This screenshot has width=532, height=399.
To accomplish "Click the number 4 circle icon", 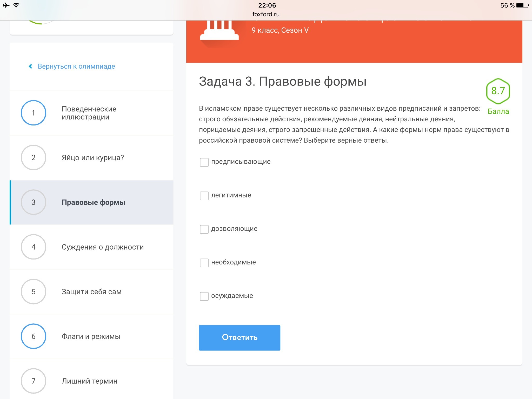I will pos(34,247).
